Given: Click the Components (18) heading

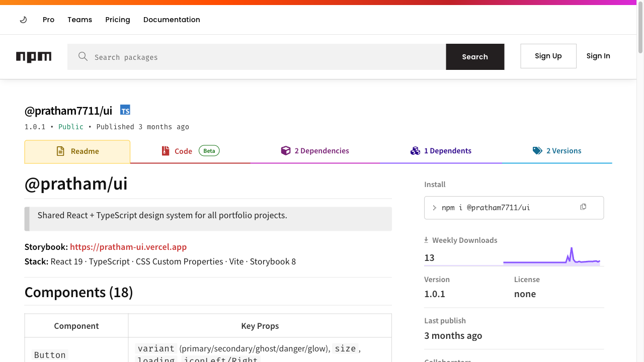Looking at the screenshot, I should point(78,293).
